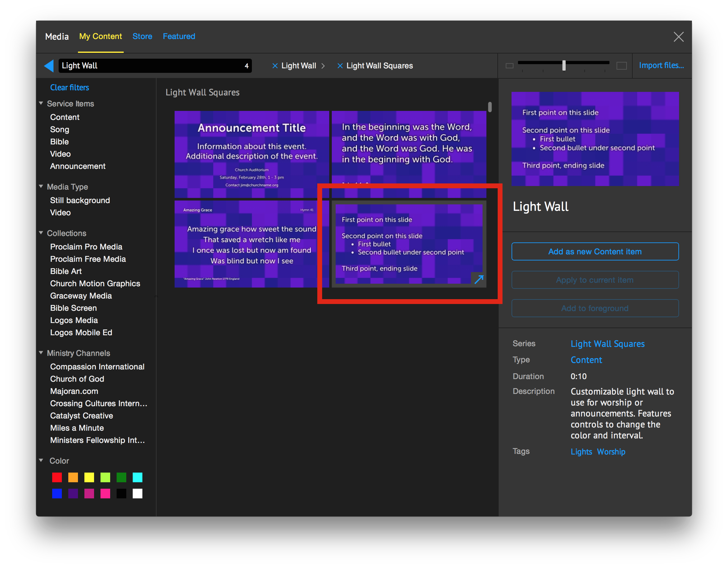Toggle the Proclaim Pro Media collection filter
This screenshot has width=728, height=568.
coord(86,247)
